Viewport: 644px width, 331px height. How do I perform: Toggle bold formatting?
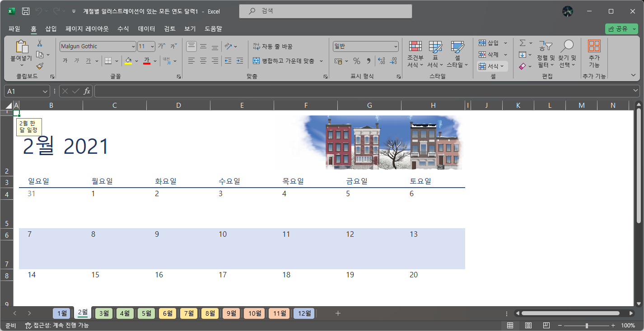(x=65, y=60)
